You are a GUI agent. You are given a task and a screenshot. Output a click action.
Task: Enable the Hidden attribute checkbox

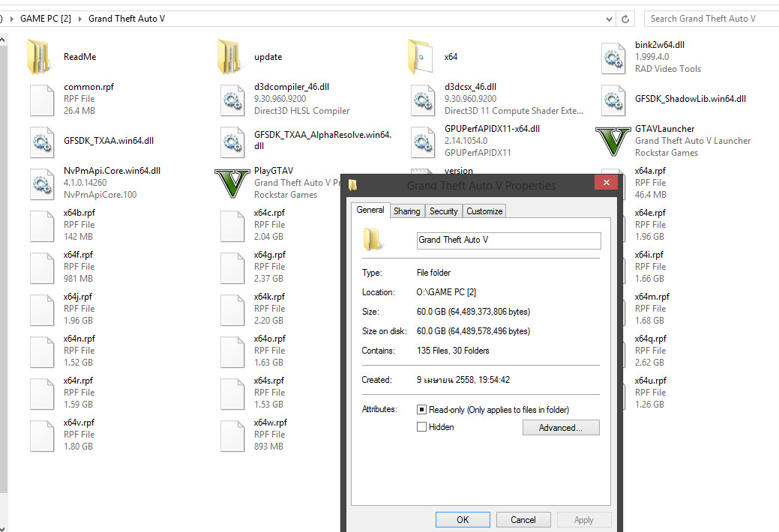point(421,426)
